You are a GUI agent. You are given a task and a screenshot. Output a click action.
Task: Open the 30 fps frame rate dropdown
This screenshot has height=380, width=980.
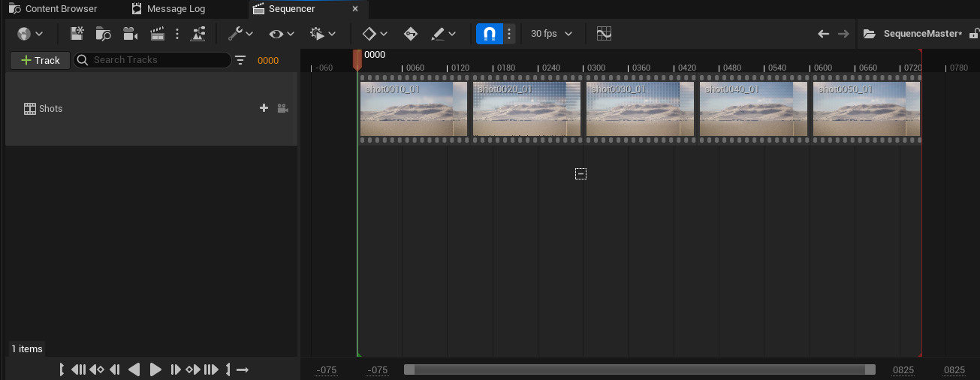click(x=551, y=34)
